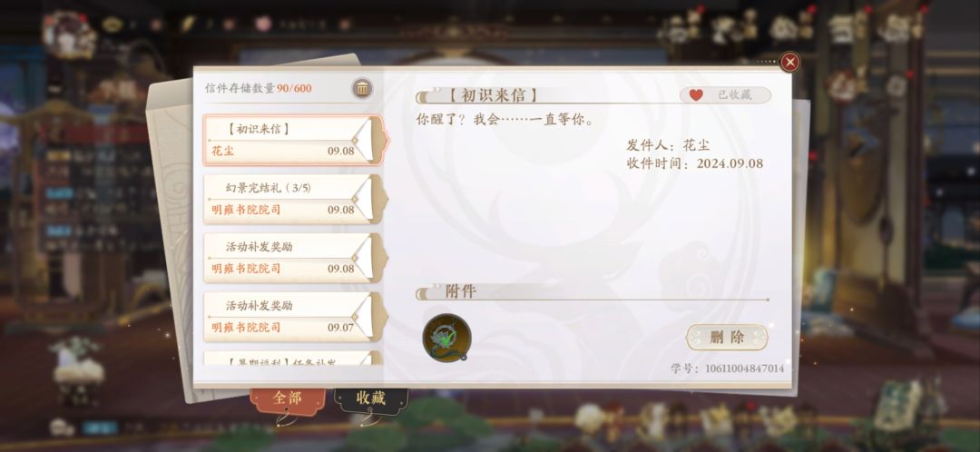Viewport: 980px width, 452px height.
Task: Click the red heart icon
Action: [696, 95]
